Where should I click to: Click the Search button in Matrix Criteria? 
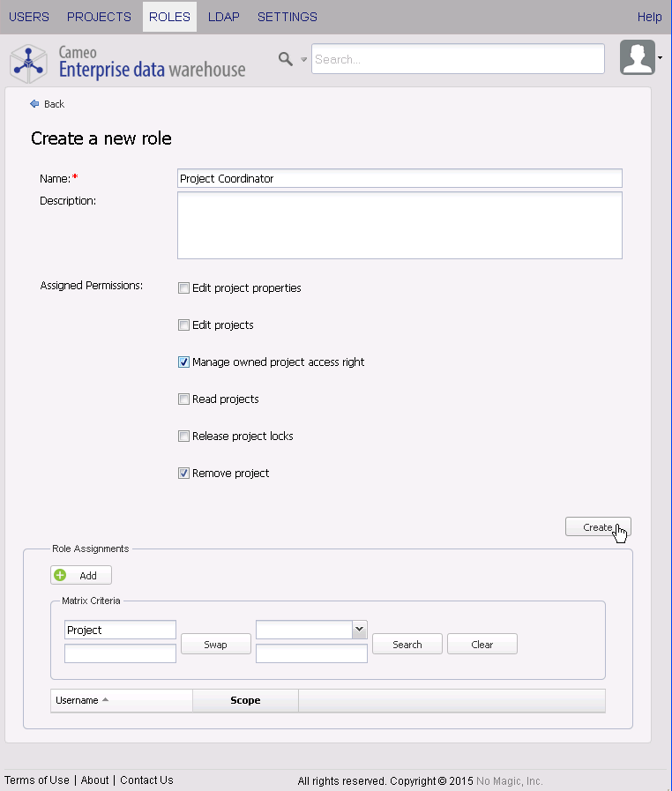tap(407, 645)
